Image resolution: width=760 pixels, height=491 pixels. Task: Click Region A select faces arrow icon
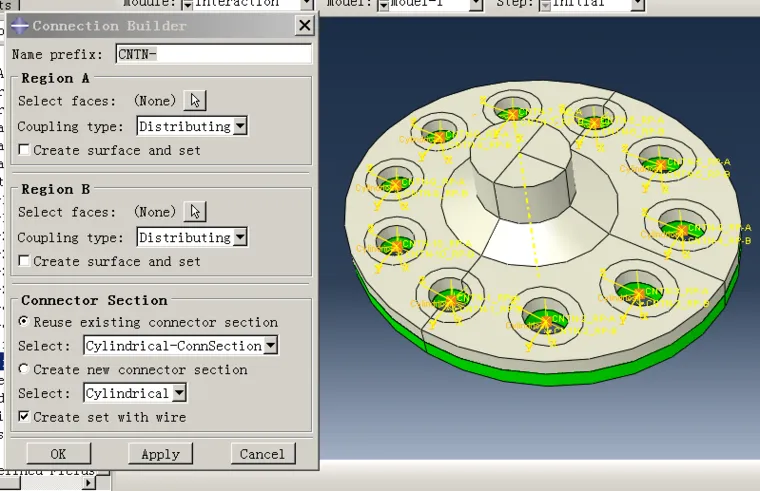pyautogui.click(x=195, y=101)
